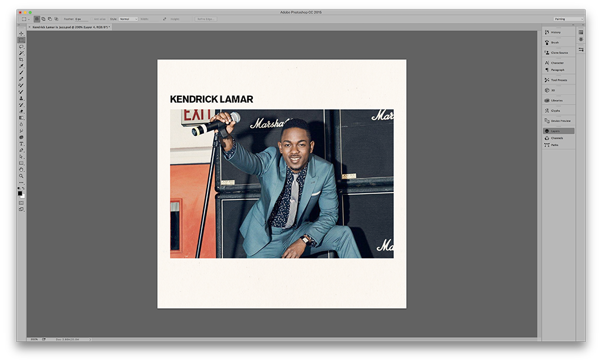Open the Libraries panel
This screenshot has width=602, height=364.
(x=558, y=100)
